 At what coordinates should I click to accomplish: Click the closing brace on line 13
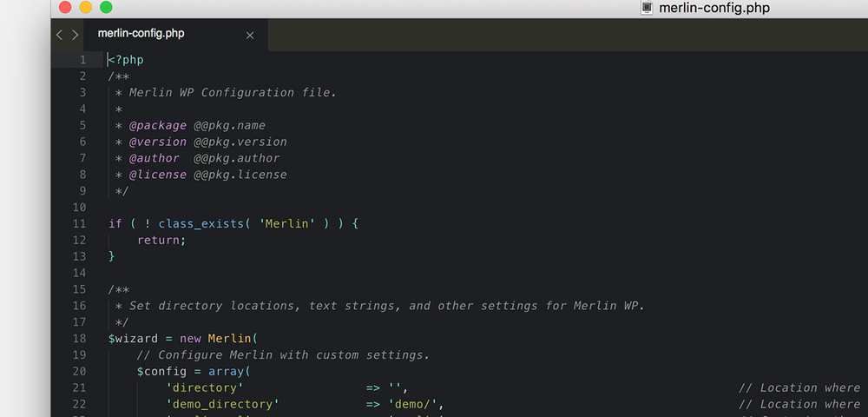(x=112, y=256)
